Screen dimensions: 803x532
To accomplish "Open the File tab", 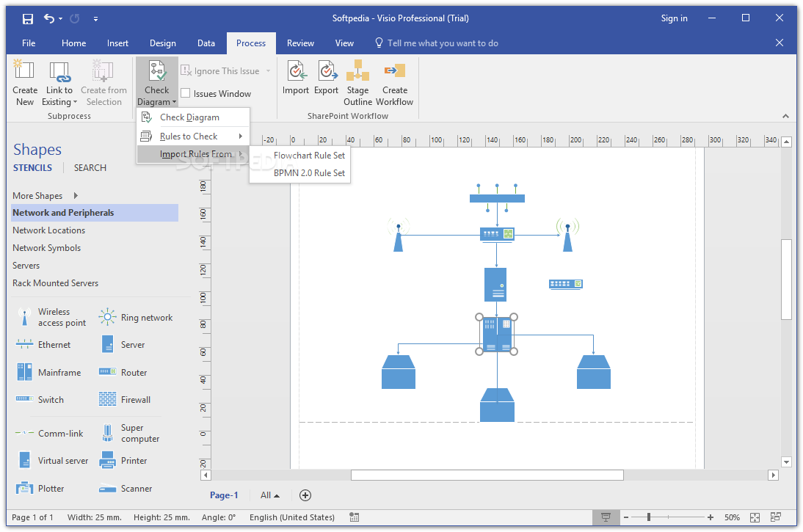I will tap(29, 43).
